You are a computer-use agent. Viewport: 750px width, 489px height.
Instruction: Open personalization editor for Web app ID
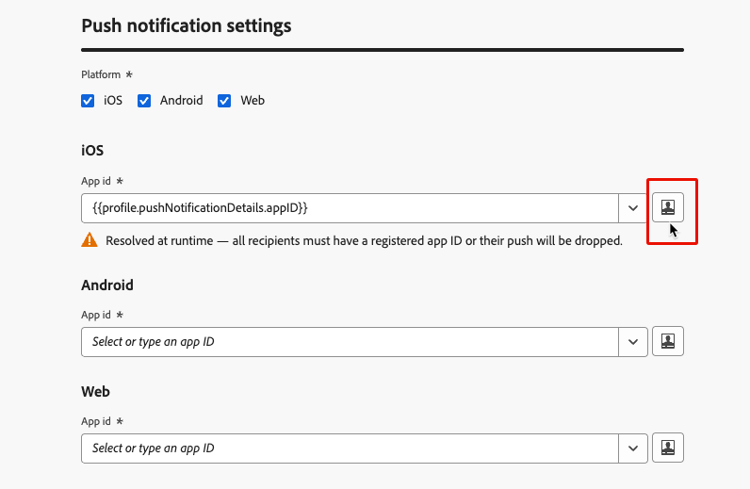668,448
